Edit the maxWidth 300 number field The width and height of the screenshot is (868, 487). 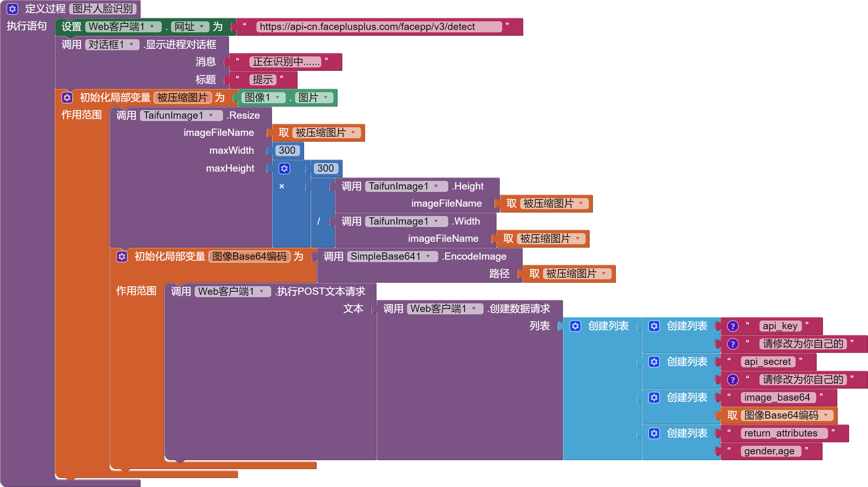click(x=287, y=150)
